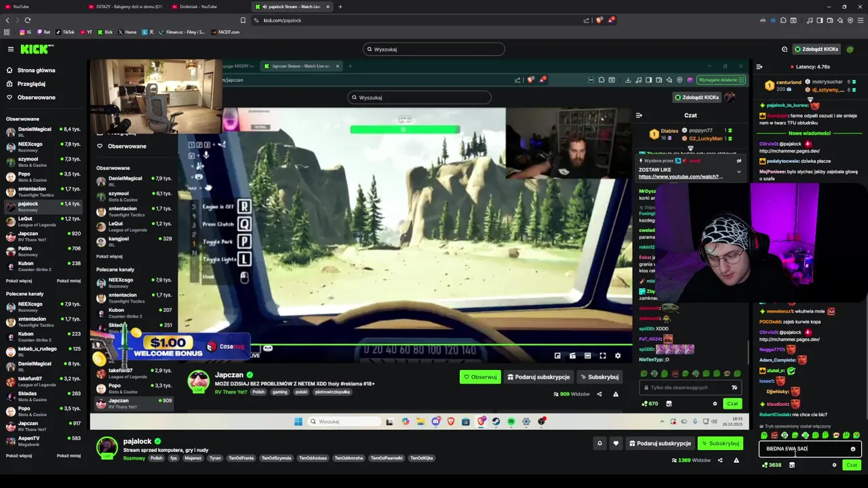Open emoji picker in chat input
This screenshot has width=868, height=488.
pos(853,449)
